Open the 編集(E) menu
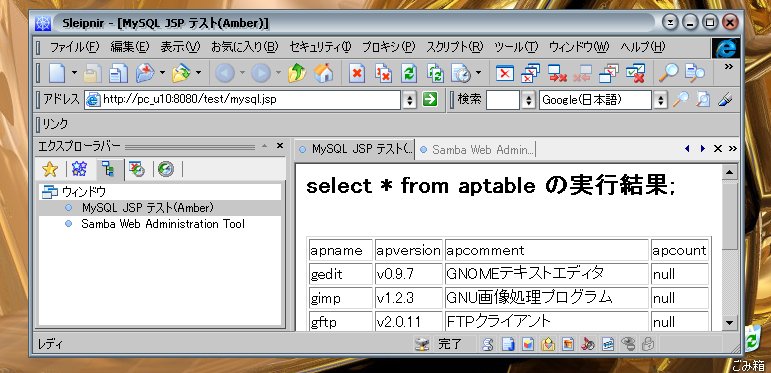This screenshot has width=771, height=373. [130, 47]
